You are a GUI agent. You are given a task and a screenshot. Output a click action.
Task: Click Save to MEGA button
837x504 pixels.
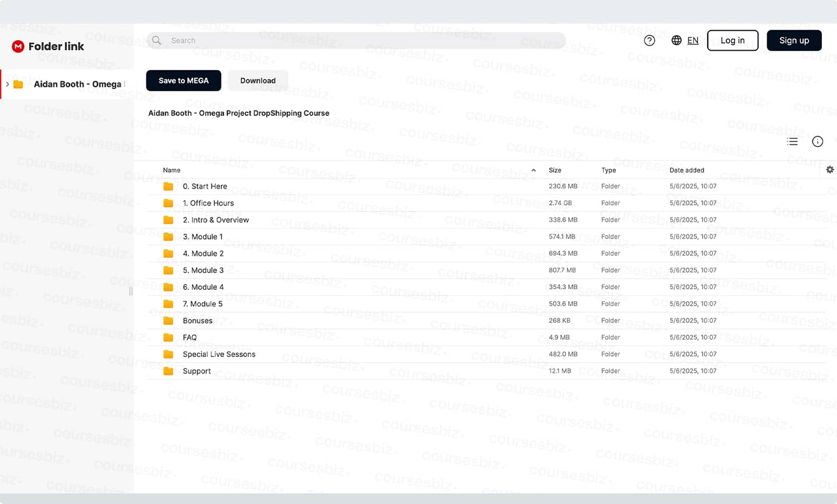pyautogui.click(x=184, y=80)
